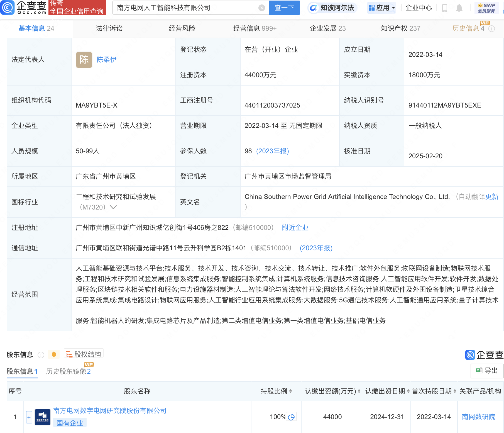Image resolution: width=504 pixels, height=433 pixels.
Task: Open 附近企业 link
Action: 295,228
